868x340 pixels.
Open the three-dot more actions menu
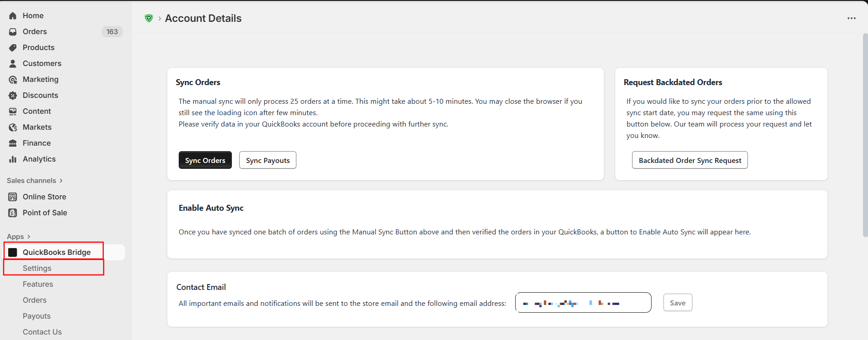click(851, 18)
